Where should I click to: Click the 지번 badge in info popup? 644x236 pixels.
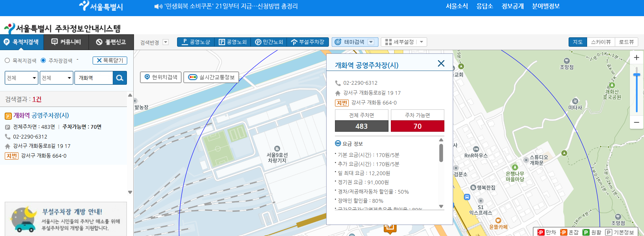tap(342, 103)
